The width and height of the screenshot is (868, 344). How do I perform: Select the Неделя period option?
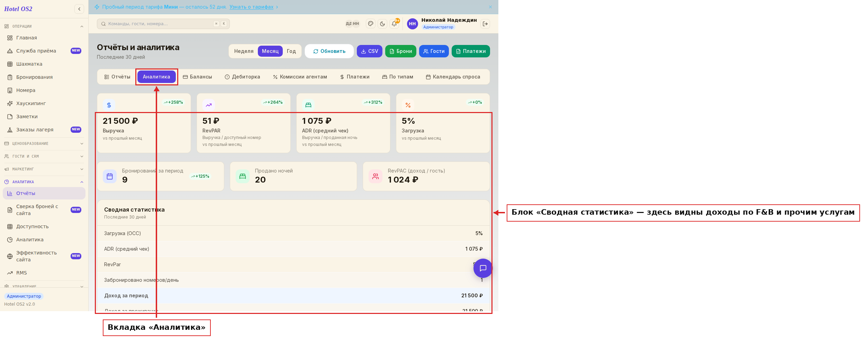click(244, 51)
